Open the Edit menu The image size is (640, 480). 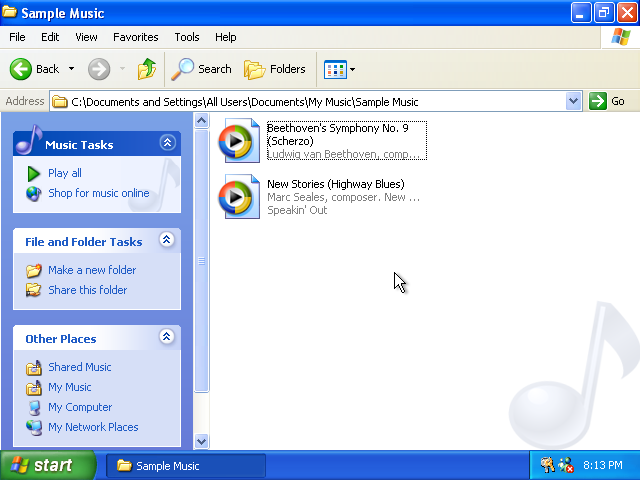pyautogui.click(x=50, y=37)
